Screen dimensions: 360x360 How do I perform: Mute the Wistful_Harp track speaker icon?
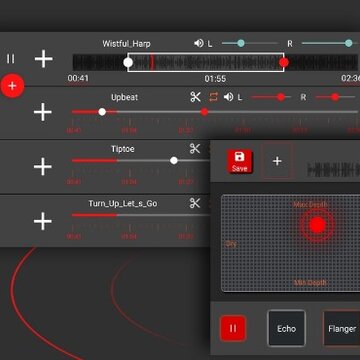[x=199, y=43]
